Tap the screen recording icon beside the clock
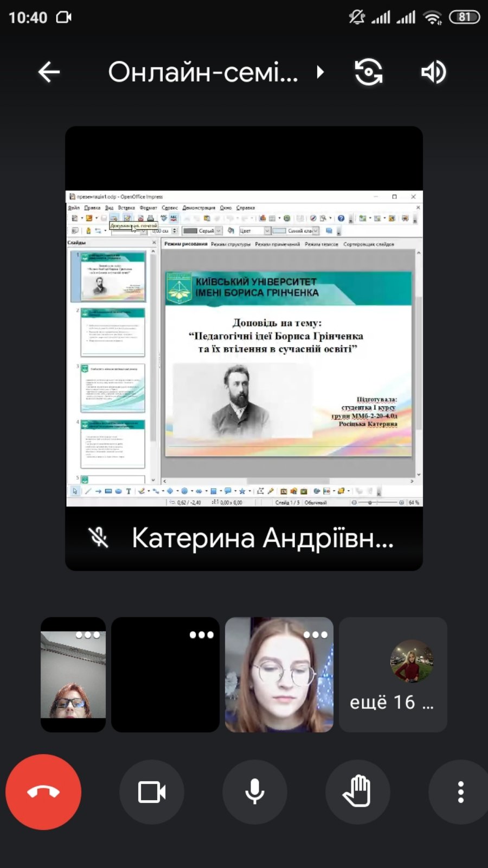Image resolution: width=488 pixels, height=868 pixels. (x=64, y=17)
